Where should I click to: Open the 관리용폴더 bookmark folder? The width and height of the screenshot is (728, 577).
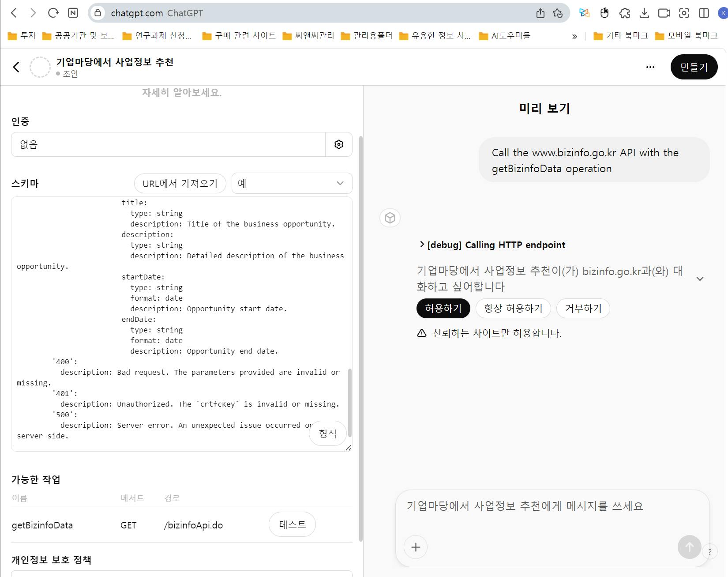point(367,36)
